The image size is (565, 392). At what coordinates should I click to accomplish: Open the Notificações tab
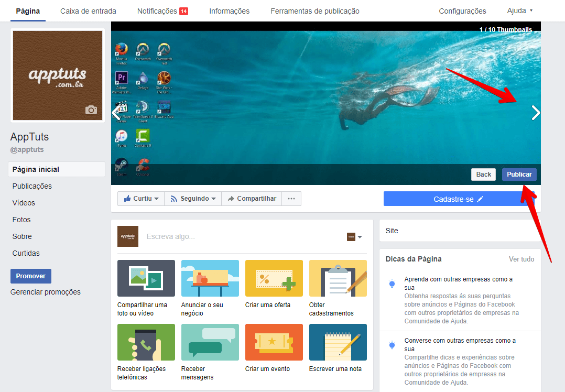pos(162,11)
